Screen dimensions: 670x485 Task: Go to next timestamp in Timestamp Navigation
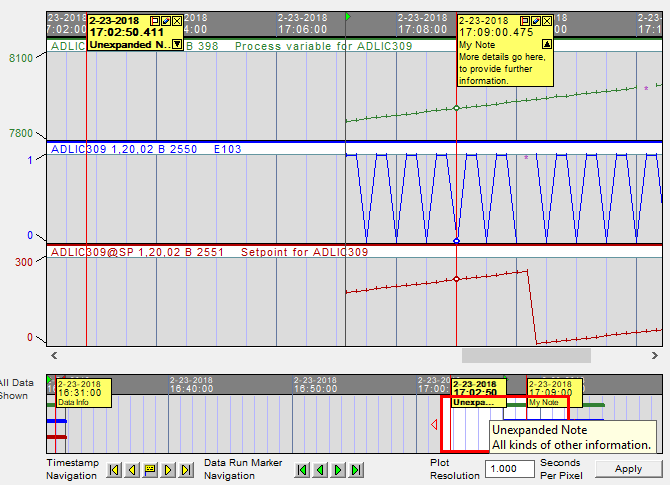[x=167, y=469]
